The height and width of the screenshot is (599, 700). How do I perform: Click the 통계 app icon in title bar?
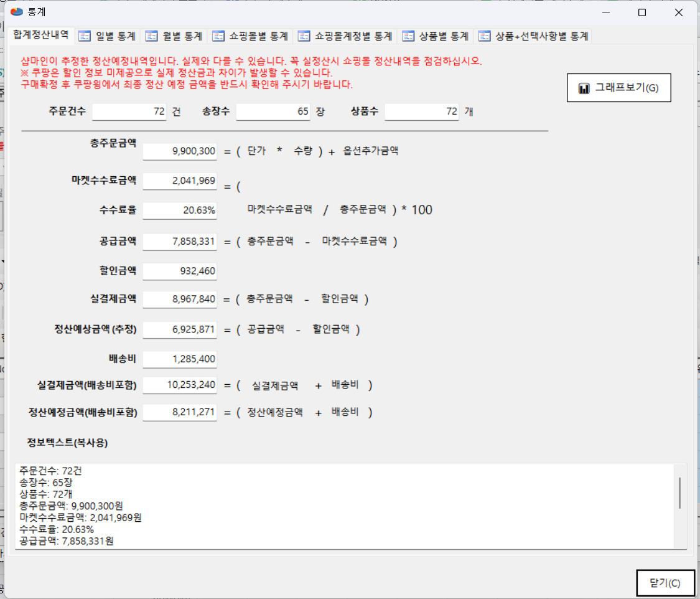pyautogui.click(x=17, y=12)
